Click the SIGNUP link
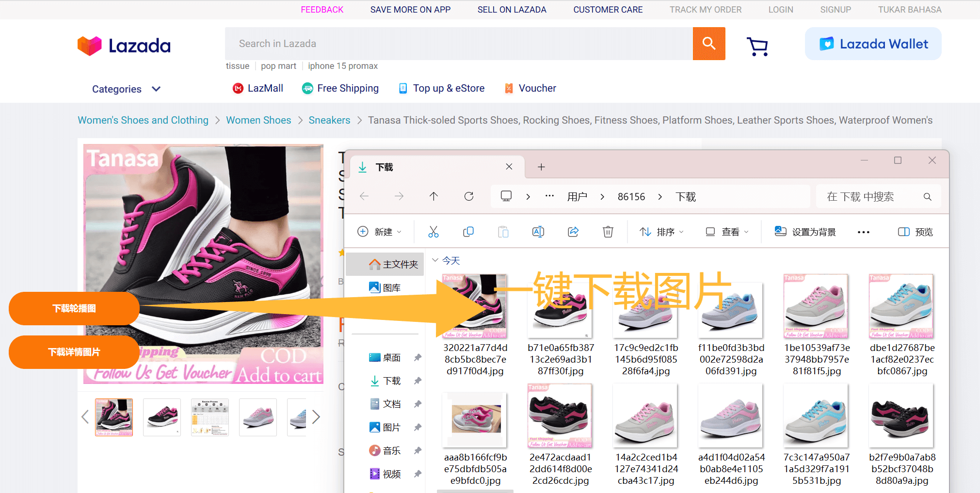Viewport: 980px width, 493px height. coord(835,10)
